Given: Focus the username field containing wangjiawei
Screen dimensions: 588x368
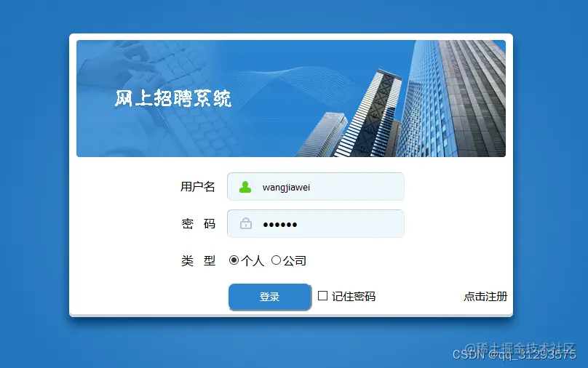Looking at the screenshot, I should (316, 187).
